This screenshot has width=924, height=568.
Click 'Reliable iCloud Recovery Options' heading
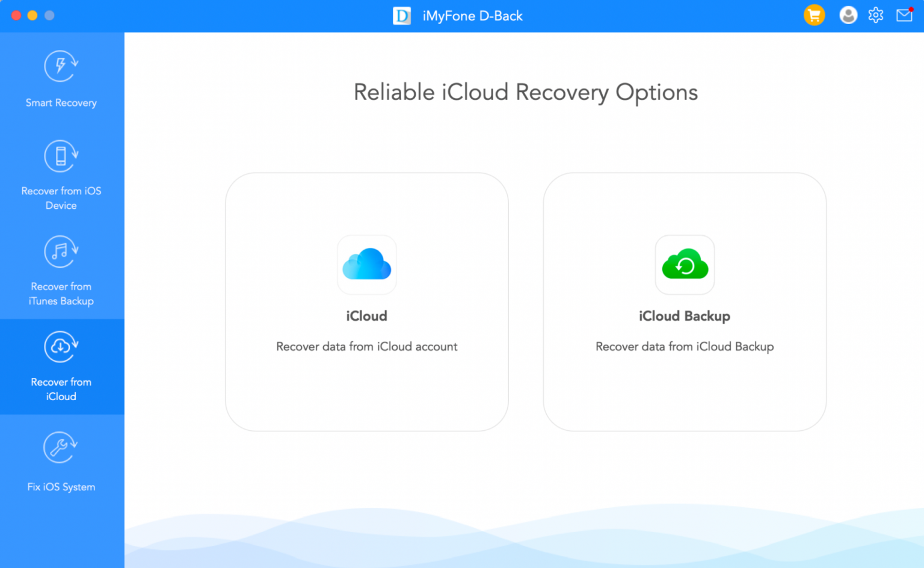[x=525, y=93]
